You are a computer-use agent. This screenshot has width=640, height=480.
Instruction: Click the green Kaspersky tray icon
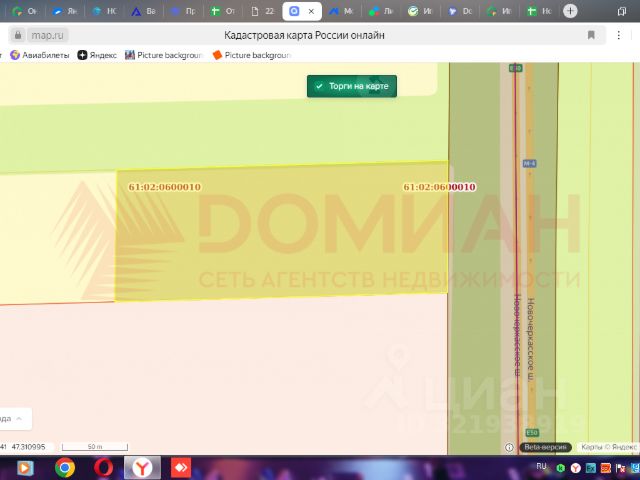pos(561,469)
